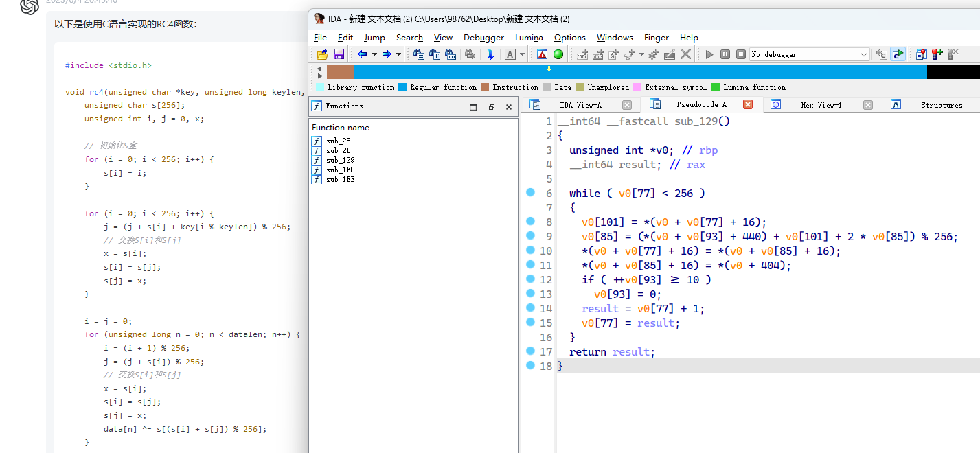Click the Save database floppy icon
The width and height of the screenshot is (980, 453).
(x=339, y=54)
